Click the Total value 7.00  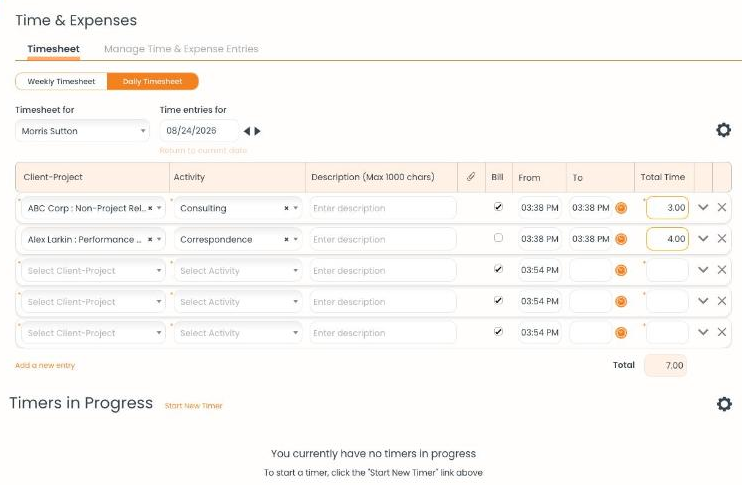pyautogui.click(x=665, y=365)
